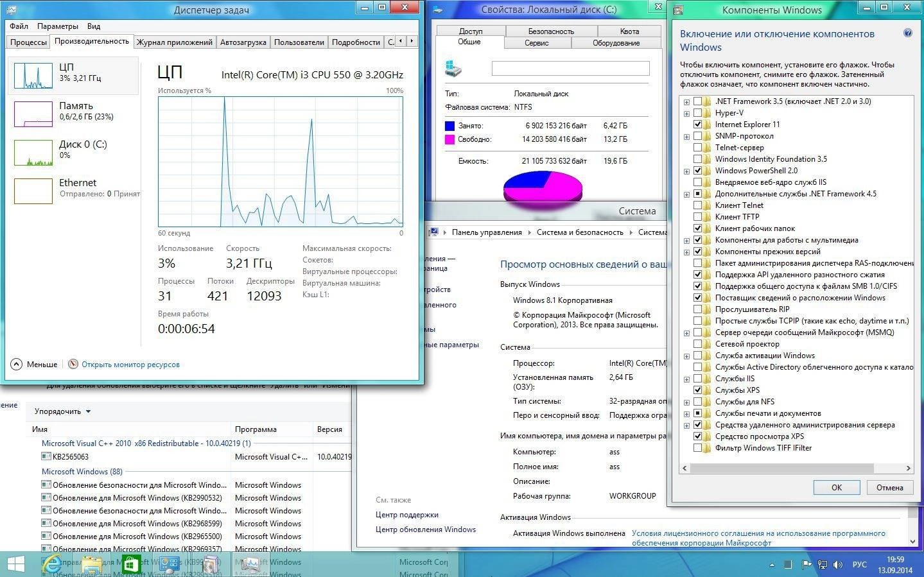Open the Упорядочить dropdown
The image size is (924, 577).
tap(62, 411)
